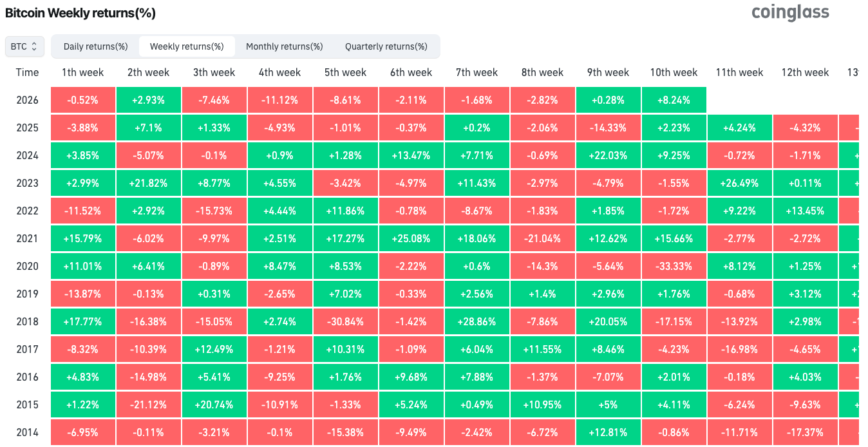The width and height of the screenshot is (868, 447).
Task: Click the -21.12% cell in 2015 row
Action: tap(148, 404)
